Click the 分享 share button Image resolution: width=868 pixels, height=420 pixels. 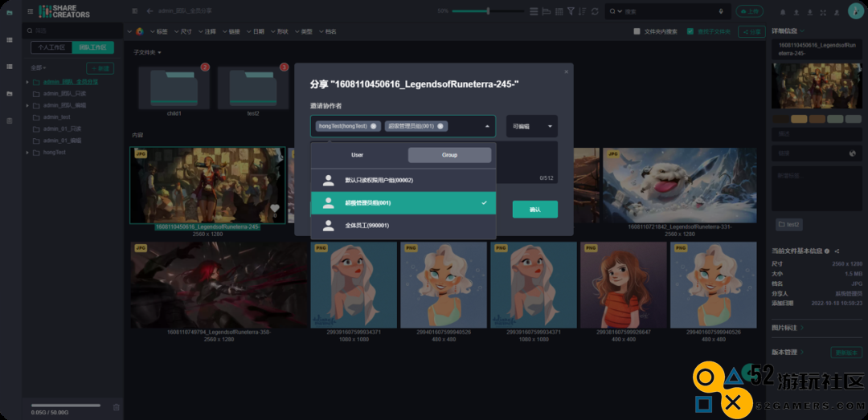[x=751, y=31]
